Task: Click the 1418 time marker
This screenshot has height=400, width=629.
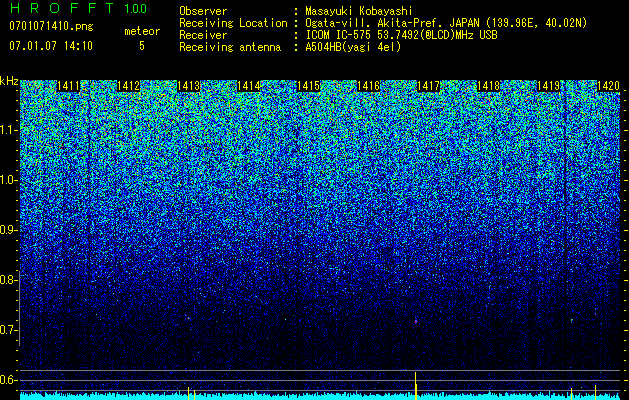Action: pos(489,86)
